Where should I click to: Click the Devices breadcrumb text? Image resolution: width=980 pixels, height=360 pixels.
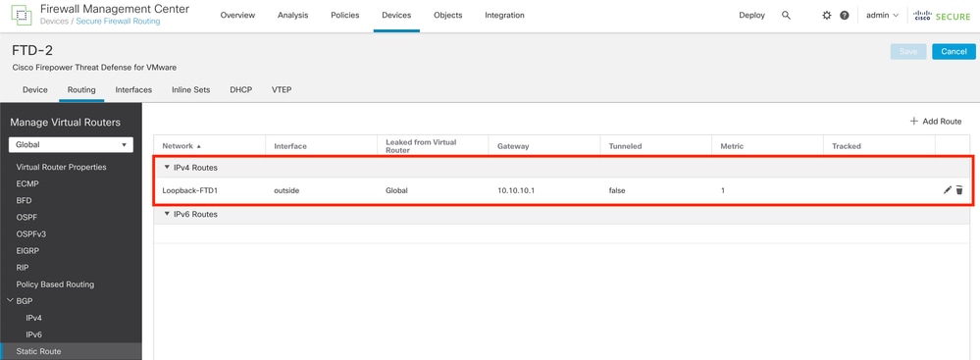pos(54,22)
